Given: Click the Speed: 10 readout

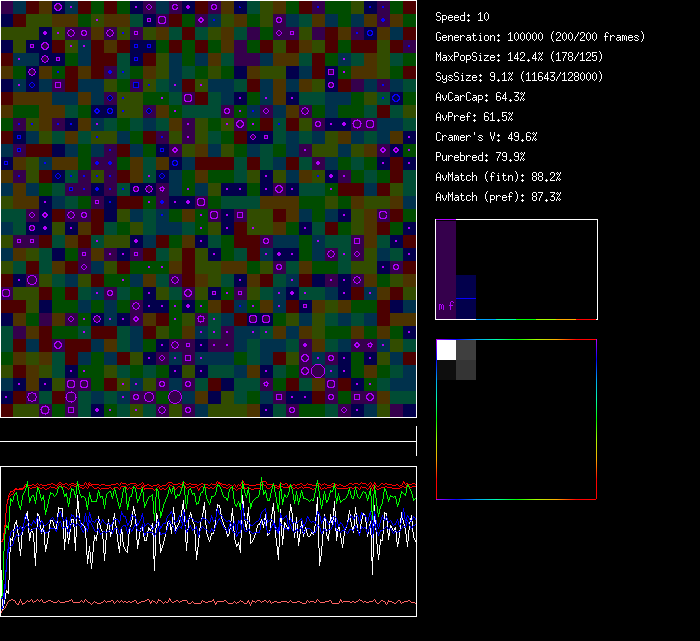Looking at the screenshot, I should tap(463, 17).
